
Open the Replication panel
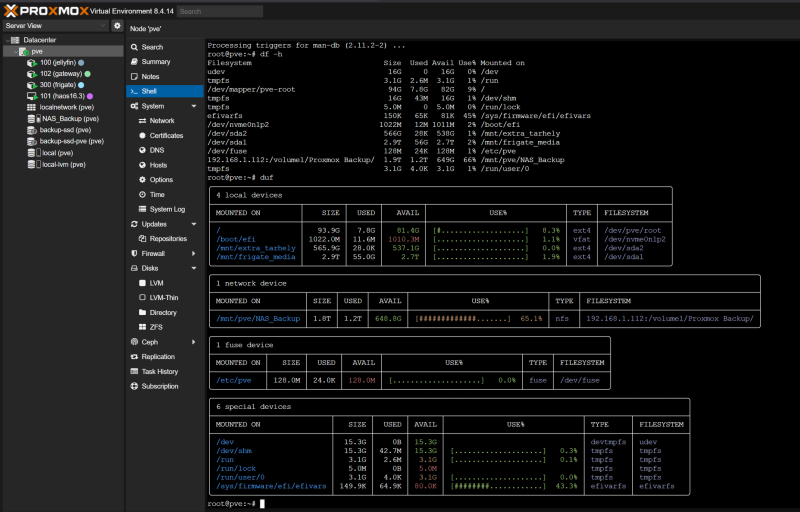[x=158, y=356]
